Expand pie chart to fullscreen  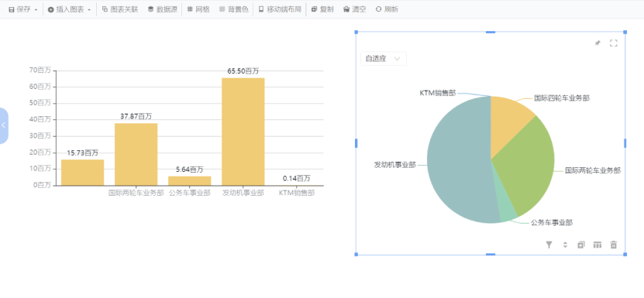click(x=614, y=43)
